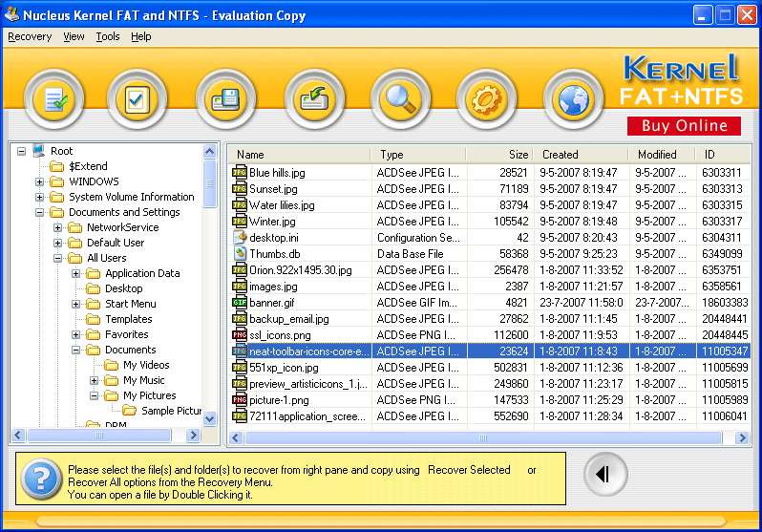Click file list horizontal scrollbar right arrow

click(x=742, y=437)
